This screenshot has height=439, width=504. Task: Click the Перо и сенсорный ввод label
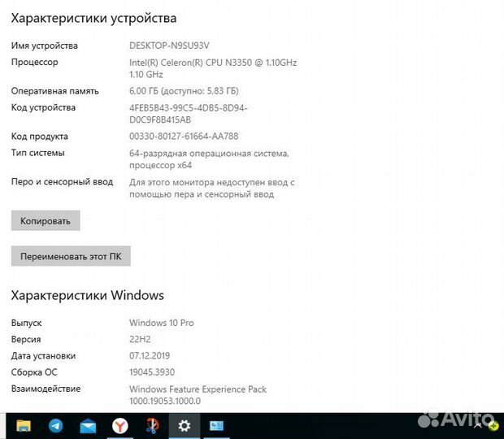click(x=62, y=181)
